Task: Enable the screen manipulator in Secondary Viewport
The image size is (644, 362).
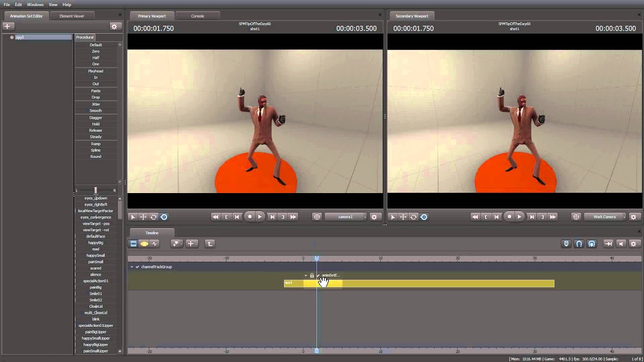Action: tap(424, 217)
